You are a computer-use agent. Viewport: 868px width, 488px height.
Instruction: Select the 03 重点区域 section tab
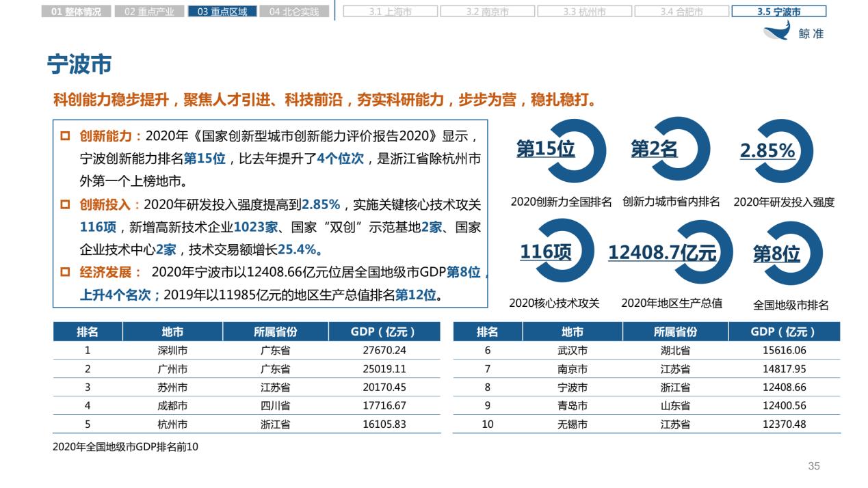pyautogui.click(x=222, y=12)
